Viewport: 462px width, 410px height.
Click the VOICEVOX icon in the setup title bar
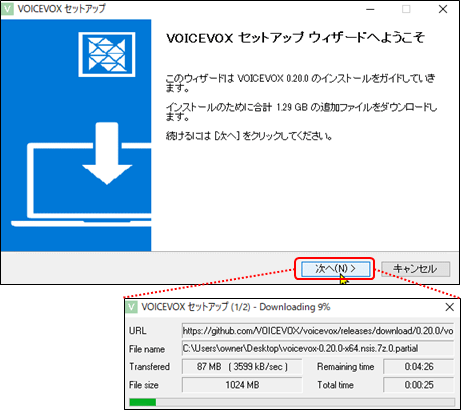click(8, 9)
